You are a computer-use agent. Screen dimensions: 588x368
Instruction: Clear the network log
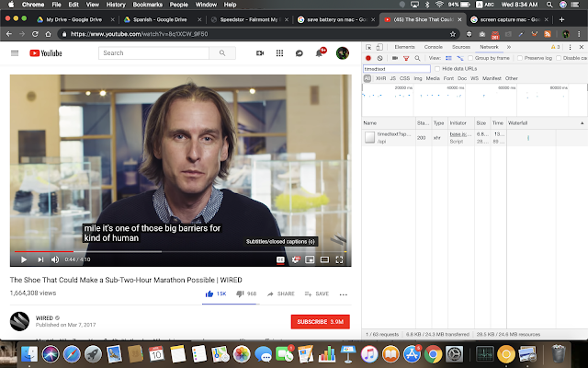point(379,58)
